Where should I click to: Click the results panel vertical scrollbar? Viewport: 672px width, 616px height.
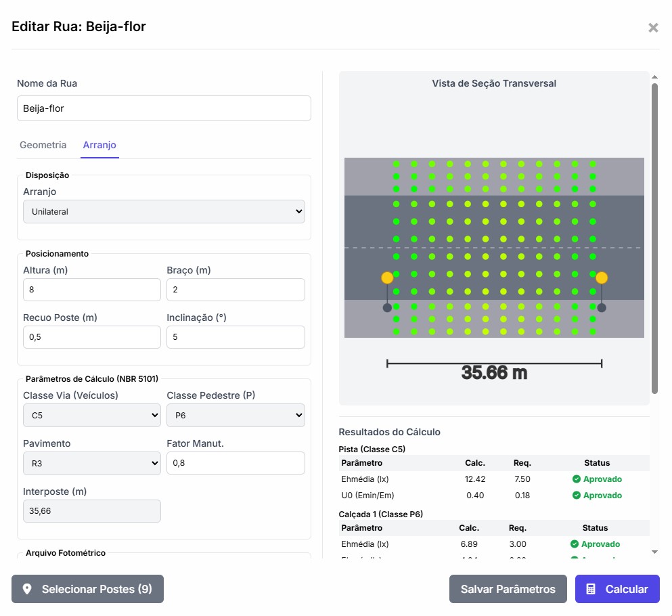pyautogui.click(x=654, y=237)
